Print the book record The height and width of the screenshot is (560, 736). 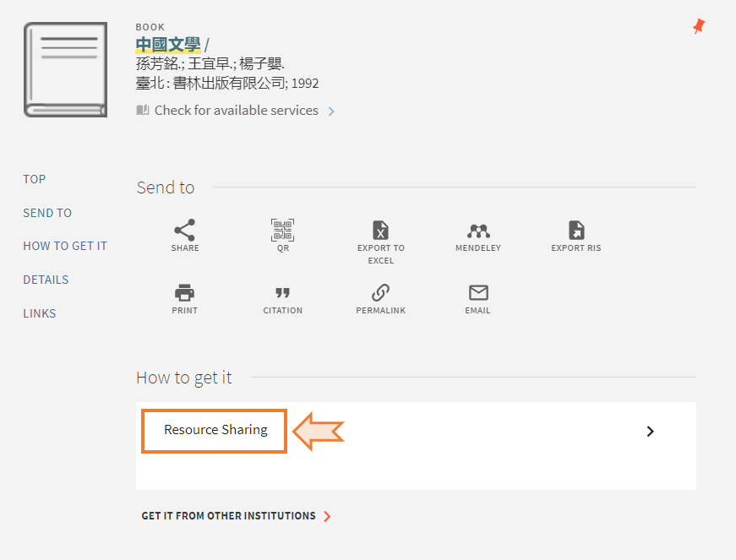184,292
